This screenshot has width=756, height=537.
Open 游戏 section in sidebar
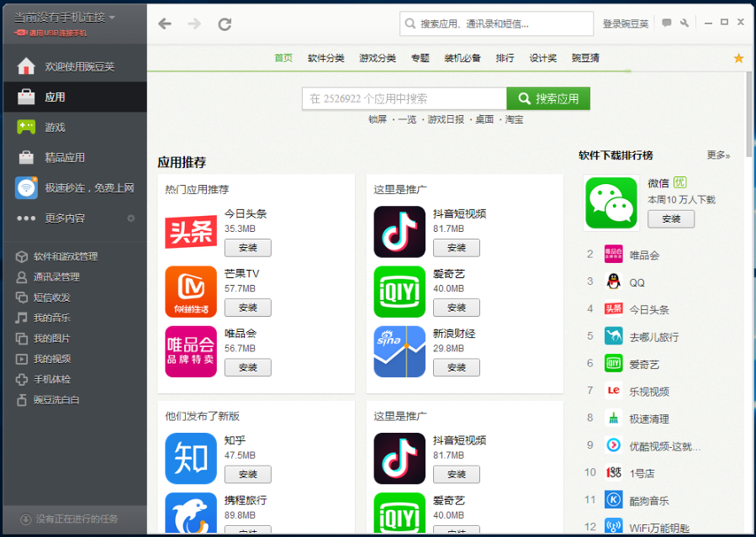point(75,127)
